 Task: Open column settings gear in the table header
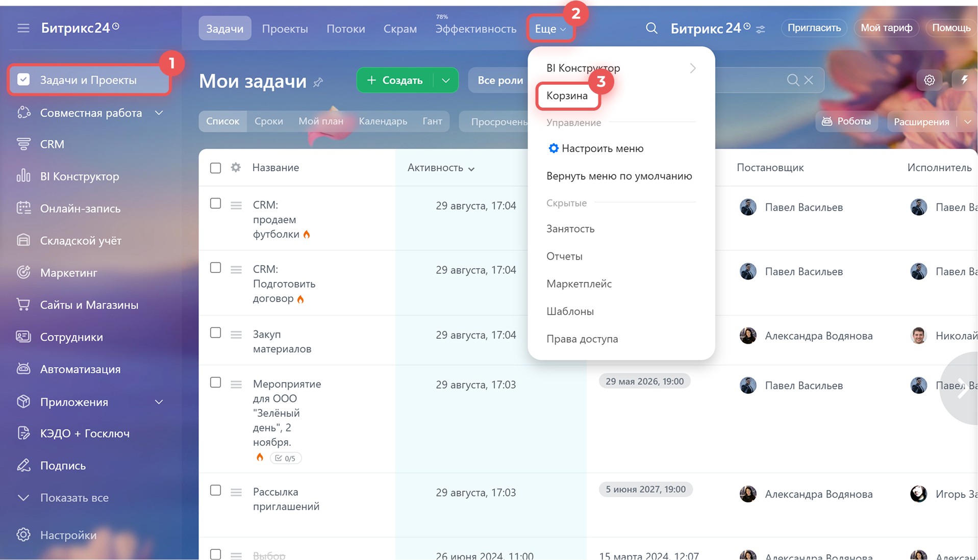click(236, 167)
